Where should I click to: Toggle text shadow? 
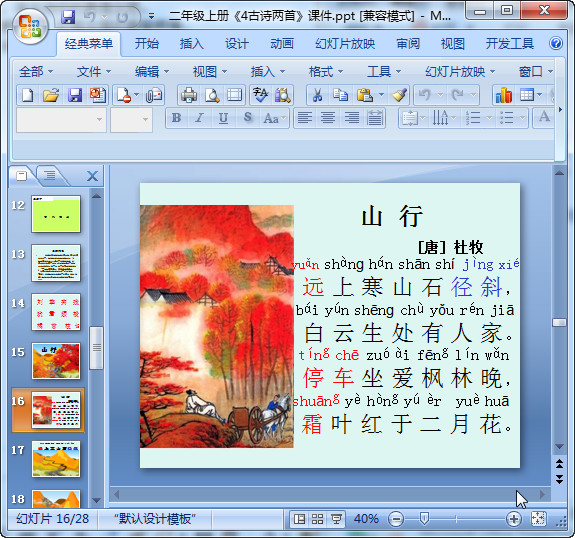[248, 118]
